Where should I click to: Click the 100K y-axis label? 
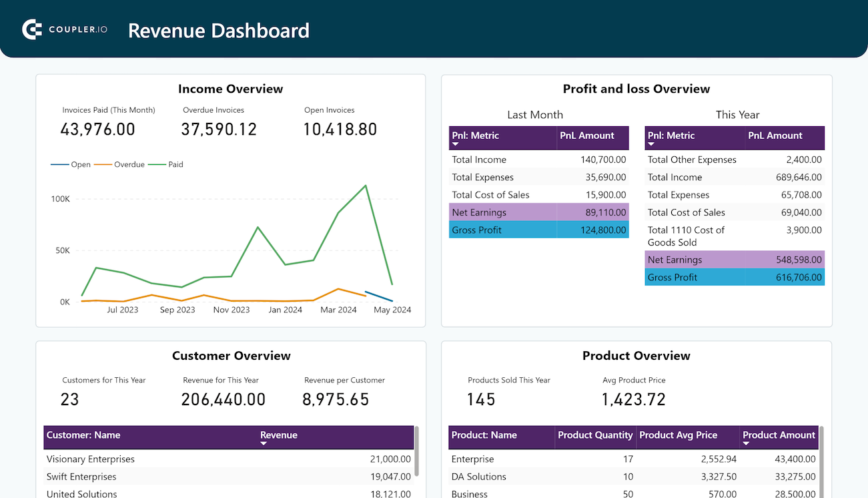point(60,199)
